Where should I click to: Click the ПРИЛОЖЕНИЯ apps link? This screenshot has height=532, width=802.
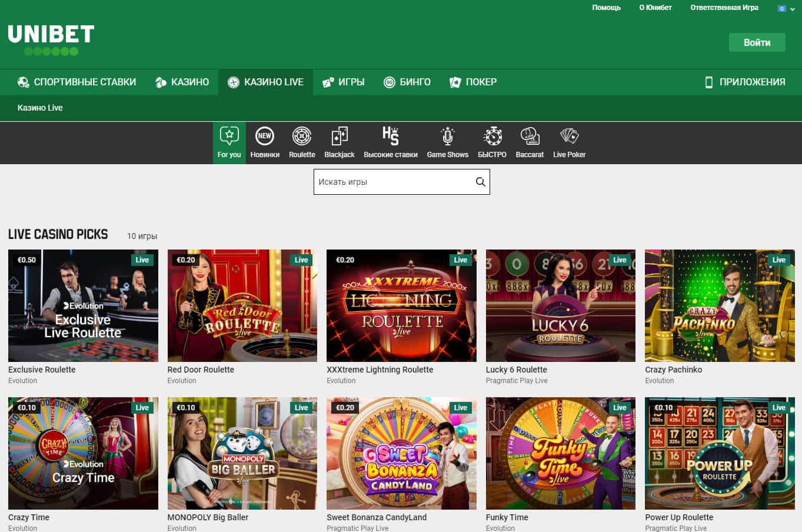(x=745, y=82)
